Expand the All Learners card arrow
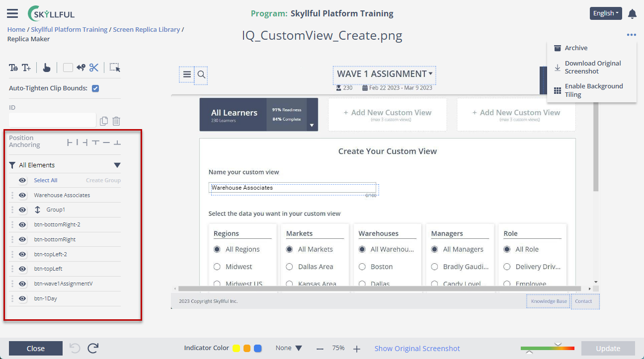Viewport: 644px width, 359px height. tap(312, 126)
